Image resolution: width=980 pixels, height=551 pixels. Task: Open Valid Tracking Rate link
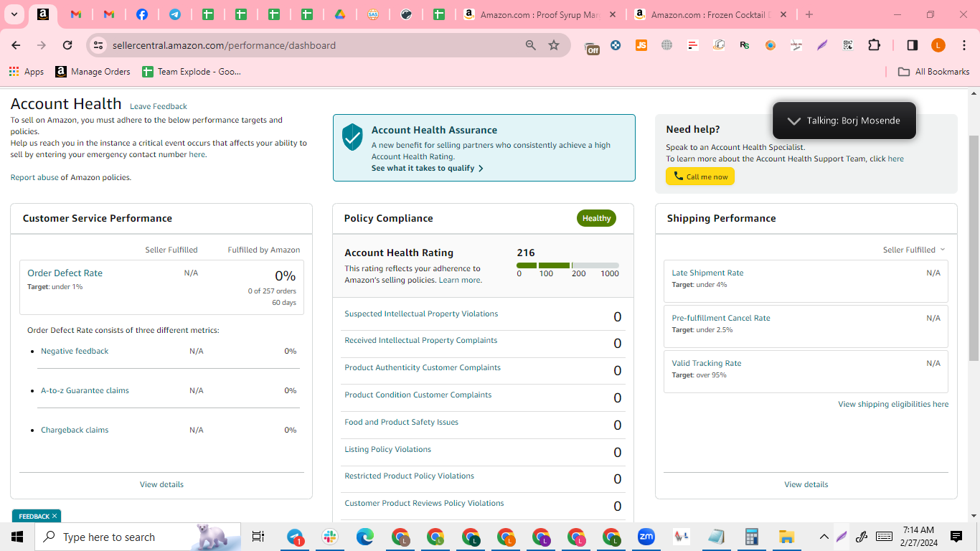click(x=707, y=363)
